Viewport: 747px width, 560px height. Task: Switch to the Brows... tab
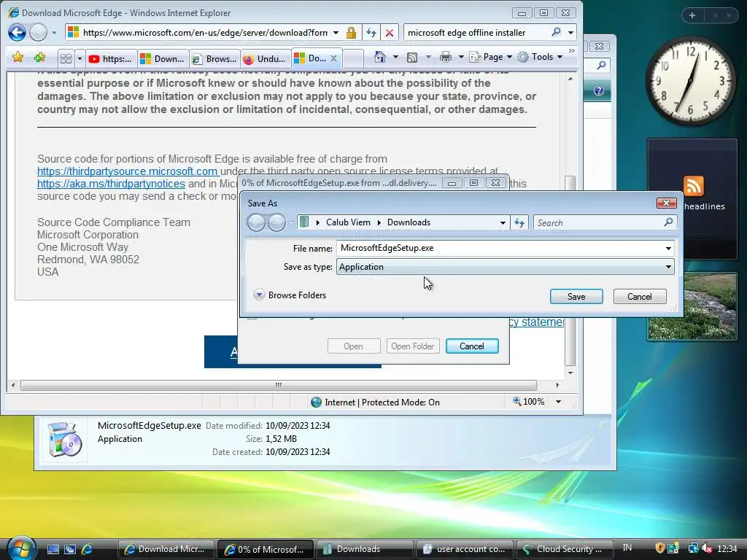[214, 58]
